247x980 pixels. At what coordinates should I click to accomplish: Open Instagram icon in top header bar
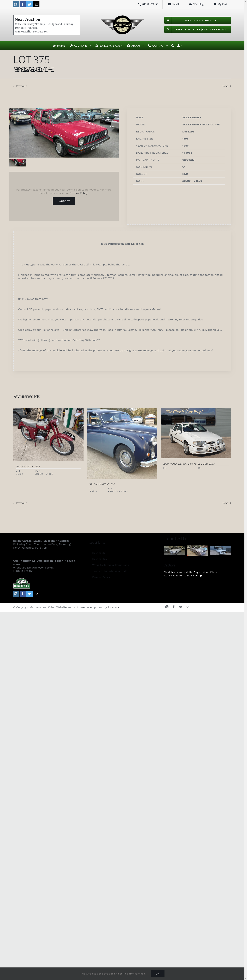pos(16,4)
